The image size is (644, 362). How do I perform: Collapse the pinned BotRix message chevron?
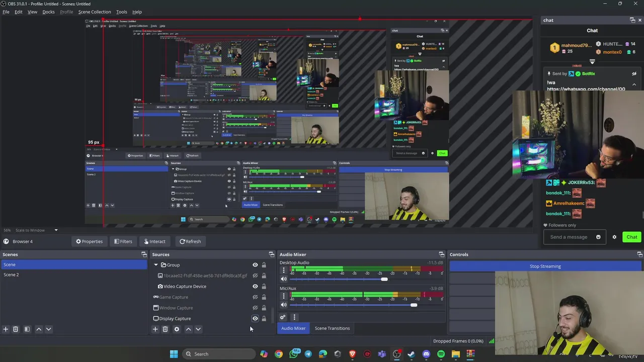point(634,84)
